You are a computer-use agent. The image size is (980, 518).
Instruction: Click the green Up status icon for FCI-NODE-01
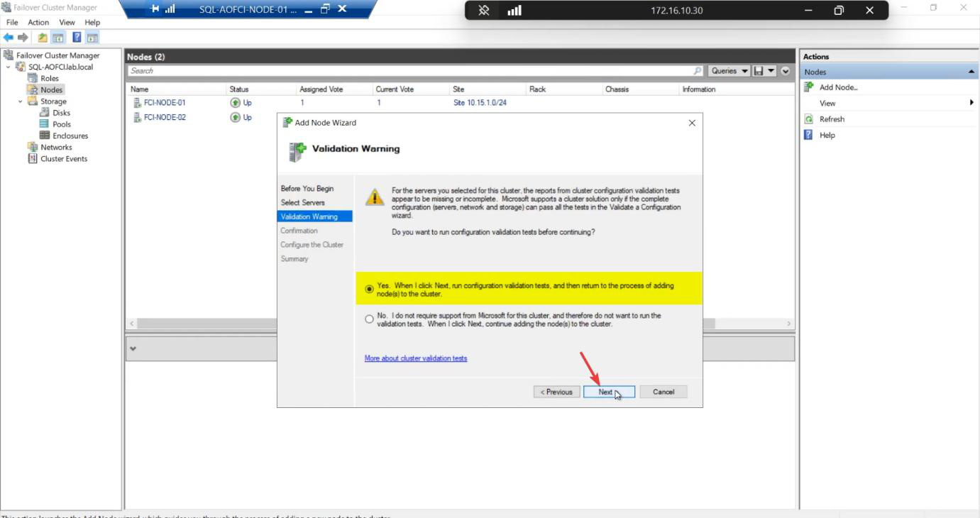pos(236,103)
